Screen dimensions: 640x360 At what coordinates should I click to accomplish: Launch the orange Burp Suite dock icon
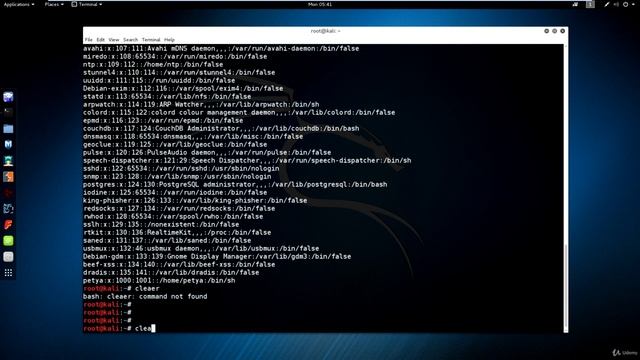tap(8, 176)
